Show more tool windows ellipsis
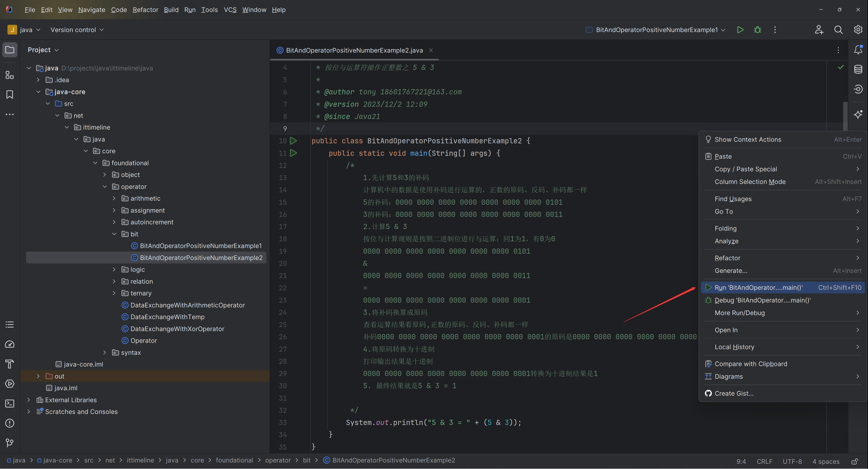 pyautogui.click(x=10, y=114)
